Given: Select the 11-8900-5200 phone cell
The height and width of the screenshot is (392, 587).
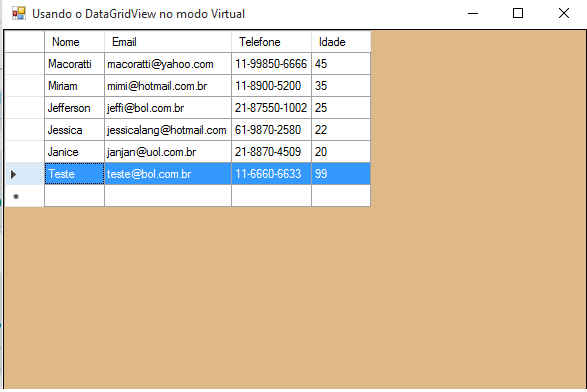Looking at the screenshot, I should click(x=271, y=86).
